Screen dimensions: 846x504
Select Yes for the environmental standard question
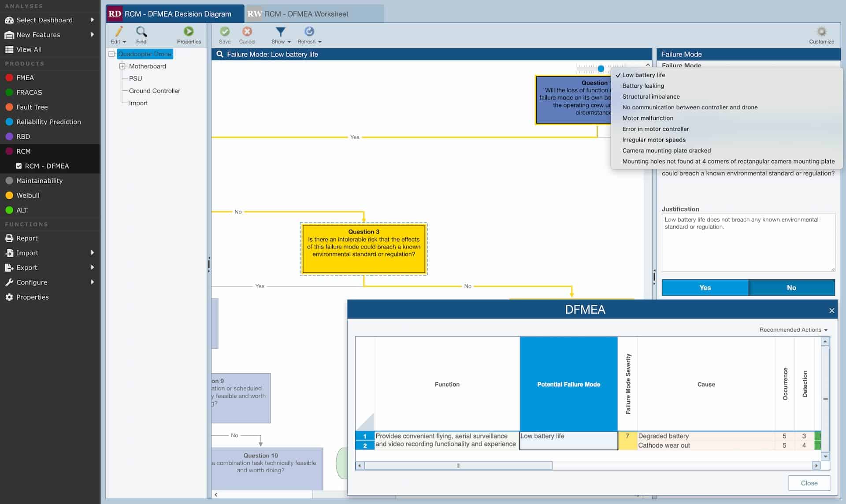tap(705, 287)
